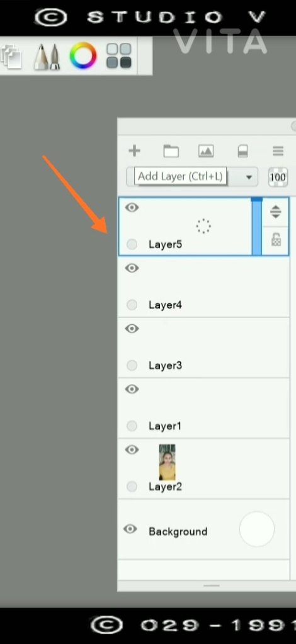This screenshot has height=644, width=296.
Task: Toggle visibility of Layer3
Action: [132, 329]
